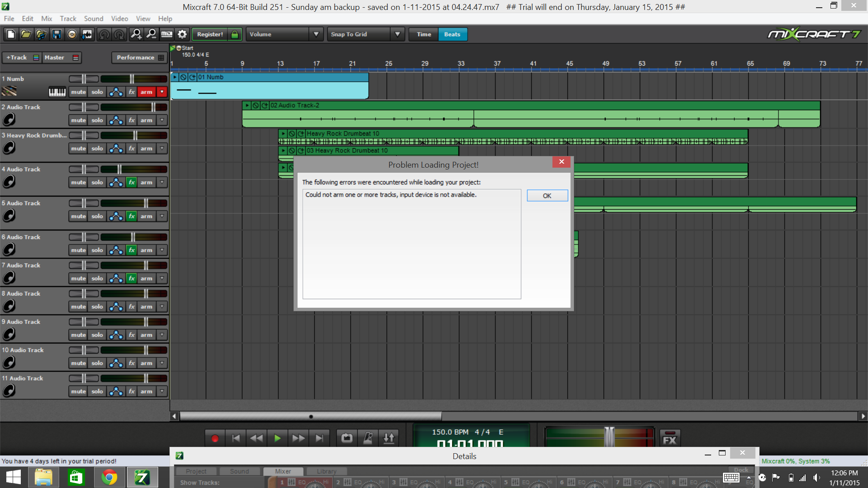The image size is (868, 488).
Task: Open arm input dropdown on 10 Audio Track
Action: (x=162, y=363)
